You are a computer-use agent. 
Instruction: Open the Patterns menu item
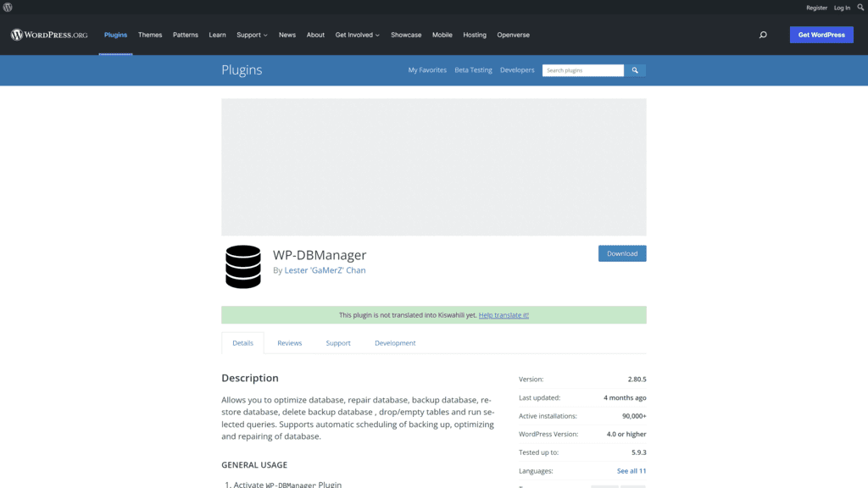pos(186,35)
